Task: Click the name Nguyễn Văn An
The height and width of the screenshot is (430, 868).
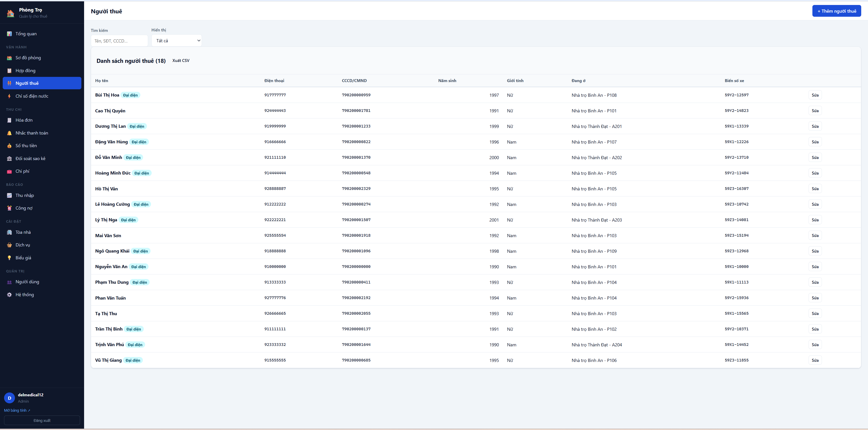Action: (111, 267)
